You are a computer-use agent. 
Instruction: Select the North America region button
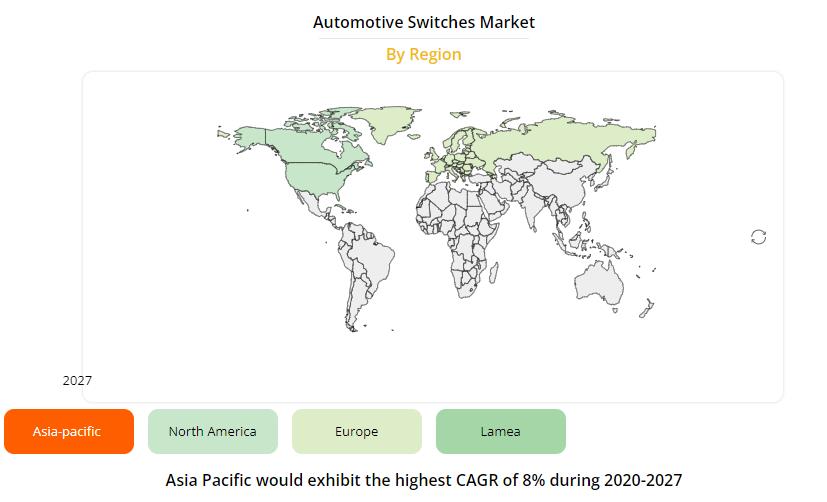pos(213,431)
